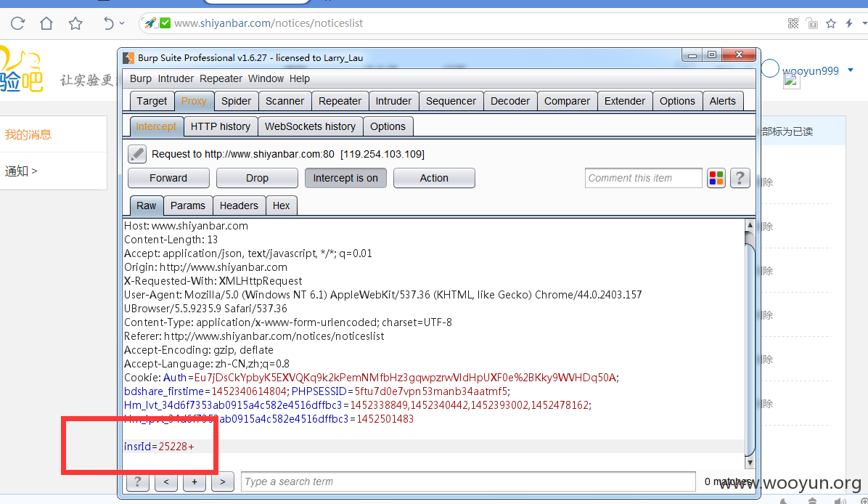Image resolution: width=868 pixels, height=504 pixels.
Task: Click the search help question-mark button
Action: click(x=138, y=481)
